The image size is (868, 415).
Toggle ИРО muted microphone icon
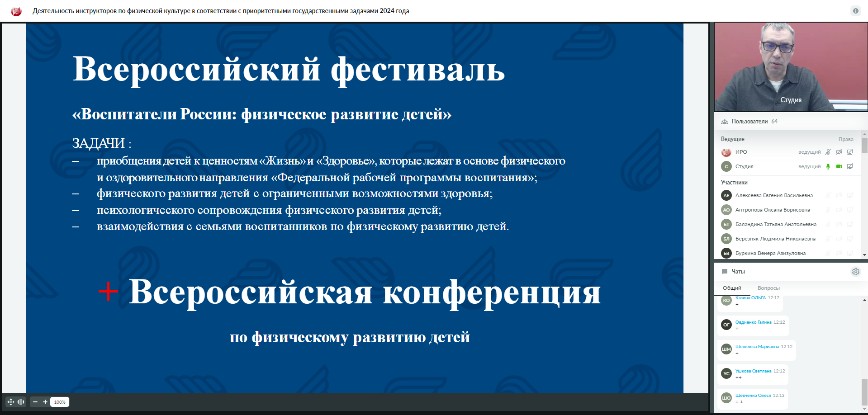[x=828, y=152]
